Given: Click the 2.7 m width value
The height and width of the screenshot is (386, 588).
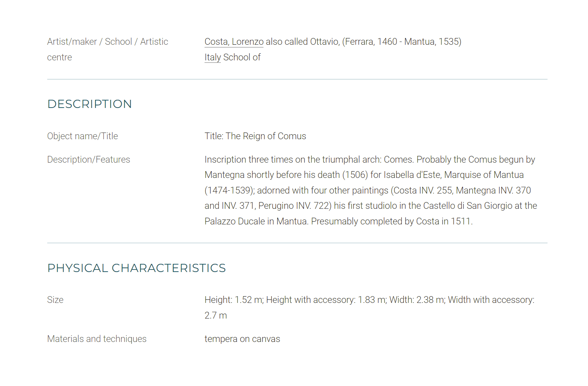Looking at the screenshot, I should pyautogui.click(x=216, y=316).
